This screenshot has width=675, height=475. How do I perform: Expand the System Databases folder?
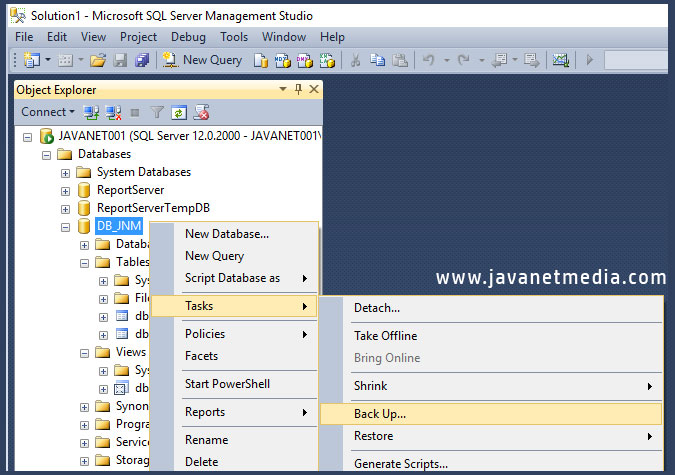(x=65, y=173)
